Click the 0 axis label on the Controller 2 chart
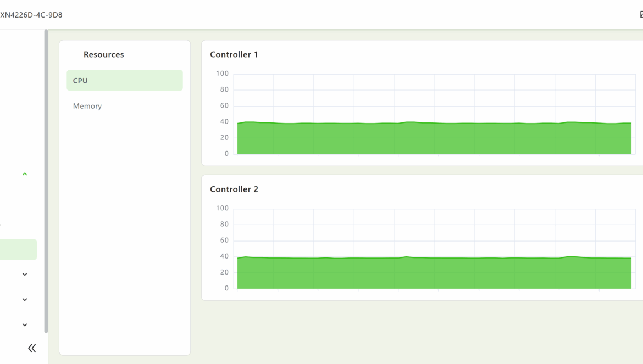 [x=226, y=288]
